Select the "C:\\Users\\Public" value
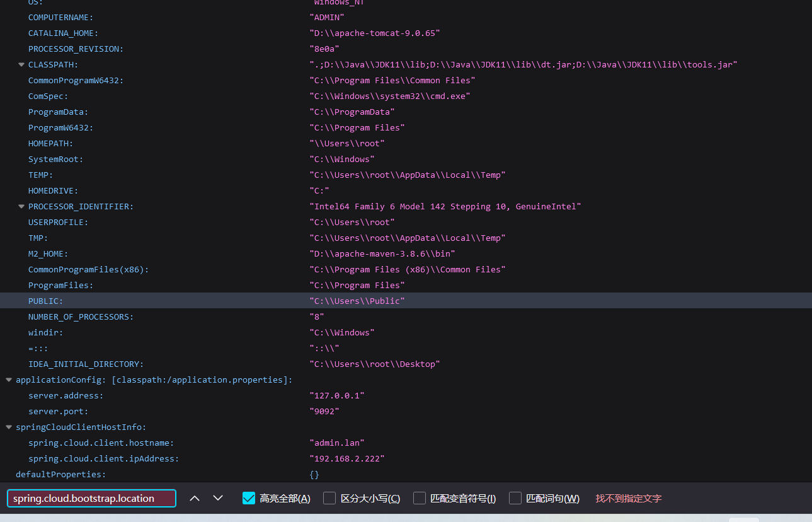This screenshot has width=812, height=522. click(x=357, y=301)
